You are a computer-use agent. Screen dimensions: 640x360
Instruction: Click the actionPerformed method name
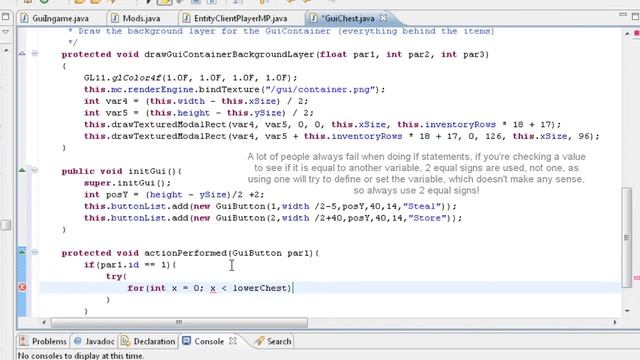(x=185, y=253)
